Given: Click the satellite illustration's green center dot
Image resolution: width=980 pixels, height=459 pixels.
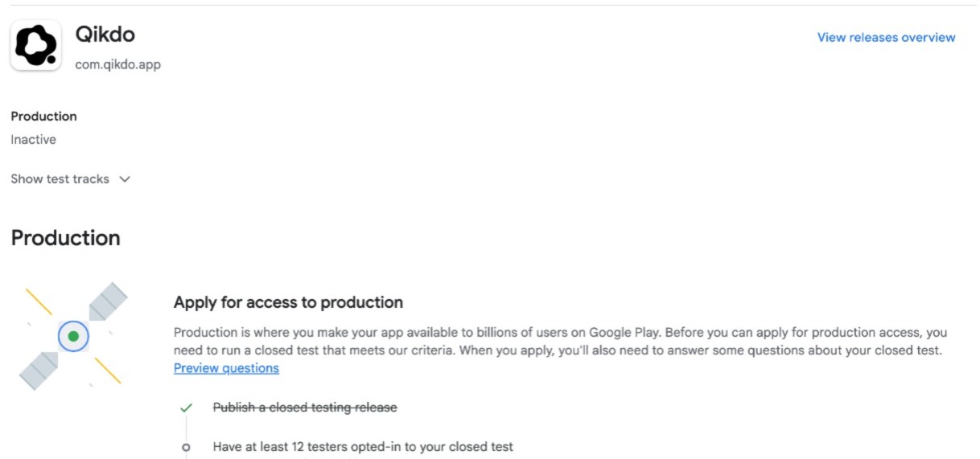Looking at the screenshot, I should click(x=73, y=336).
